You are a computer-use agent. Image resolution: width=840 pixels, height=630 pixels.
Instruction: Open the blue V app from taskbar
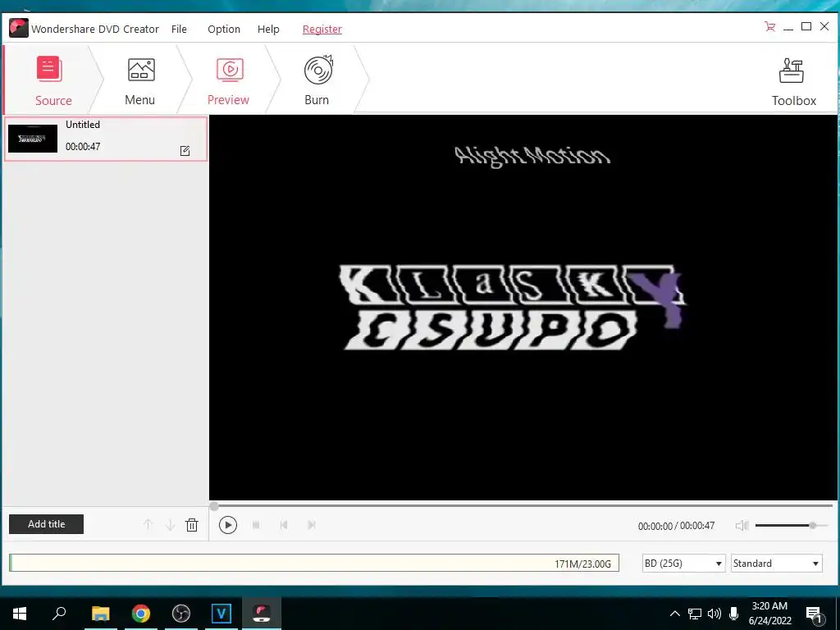click(x=221, y=614)
